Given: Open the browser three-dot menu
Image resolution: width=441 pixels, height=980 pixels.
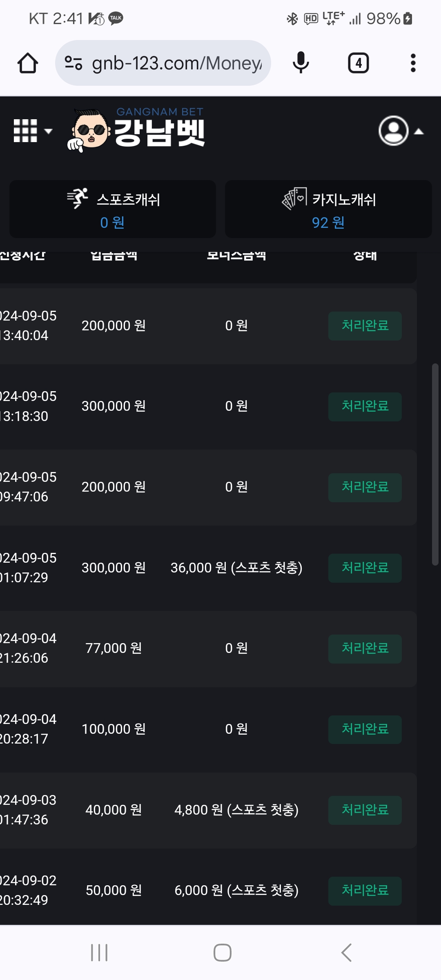Looking at the screenshot, I should 413,63.
